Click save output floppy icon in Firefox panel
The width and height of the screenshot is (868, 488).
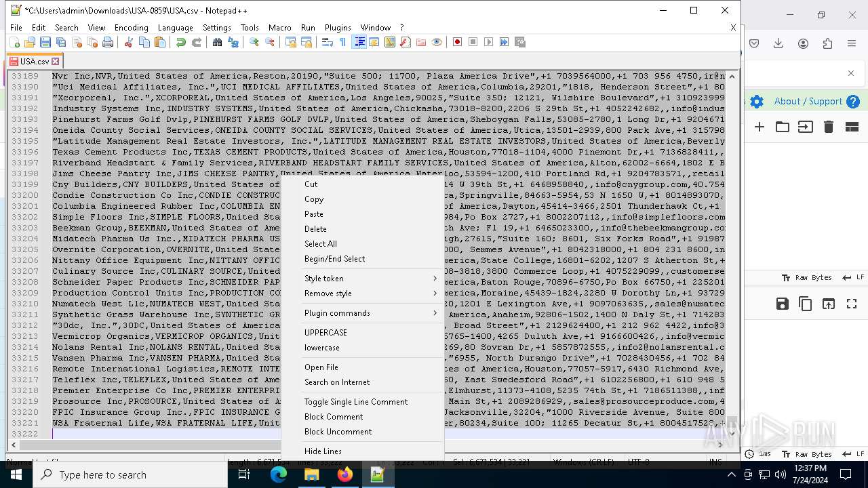click(783, 304)
